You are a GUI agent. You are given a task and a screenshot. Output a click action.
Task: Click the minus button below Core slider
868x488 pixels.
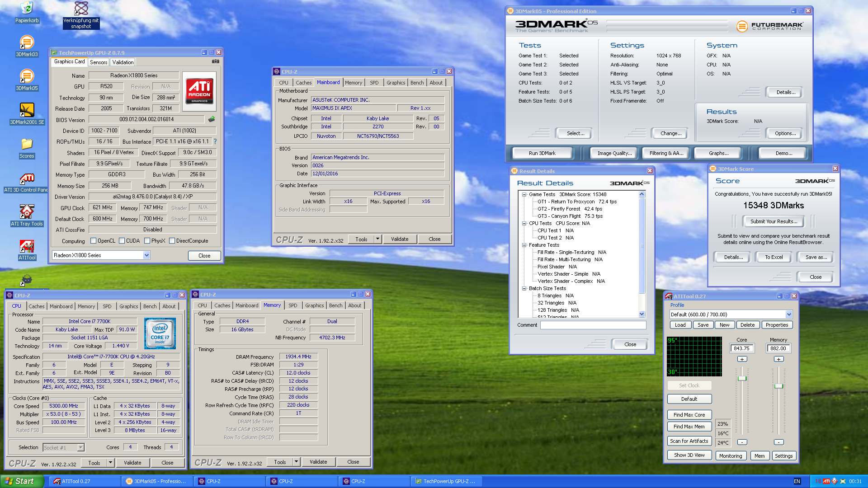742,442
